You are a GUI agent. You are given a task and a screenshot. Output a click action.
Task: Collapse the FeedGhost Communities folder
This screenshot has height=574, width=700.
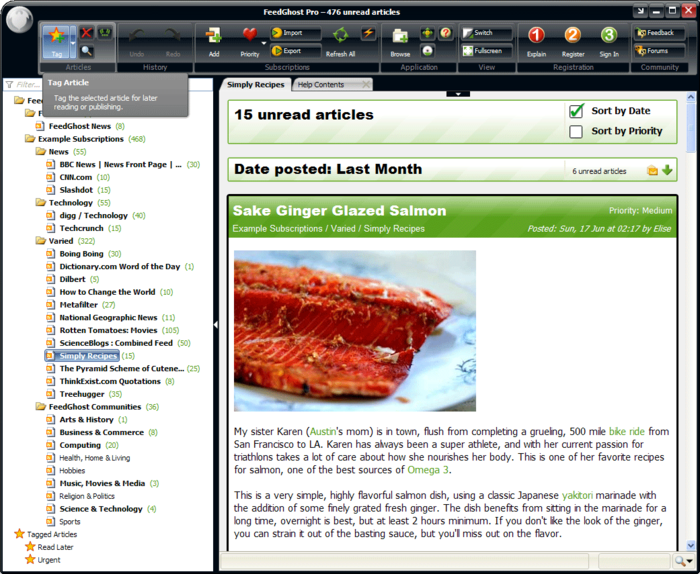pos(41,407)
